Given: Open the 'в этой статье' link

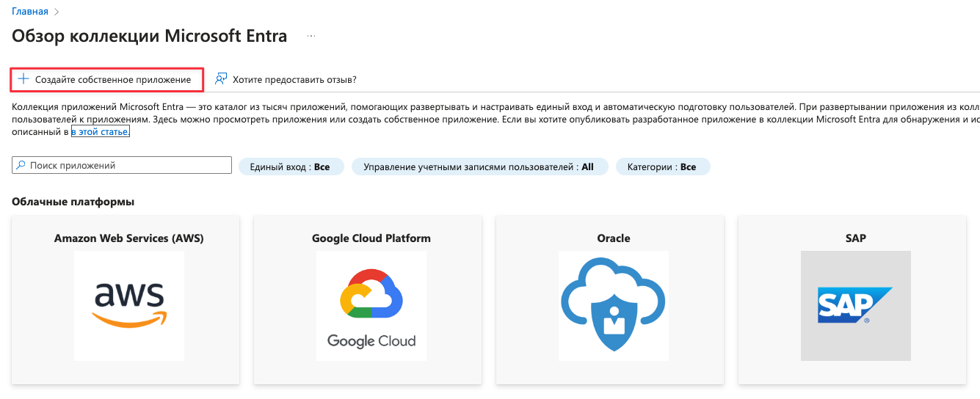Looking at the screenshot, I should pyautogui.click(x=101, y=132).
